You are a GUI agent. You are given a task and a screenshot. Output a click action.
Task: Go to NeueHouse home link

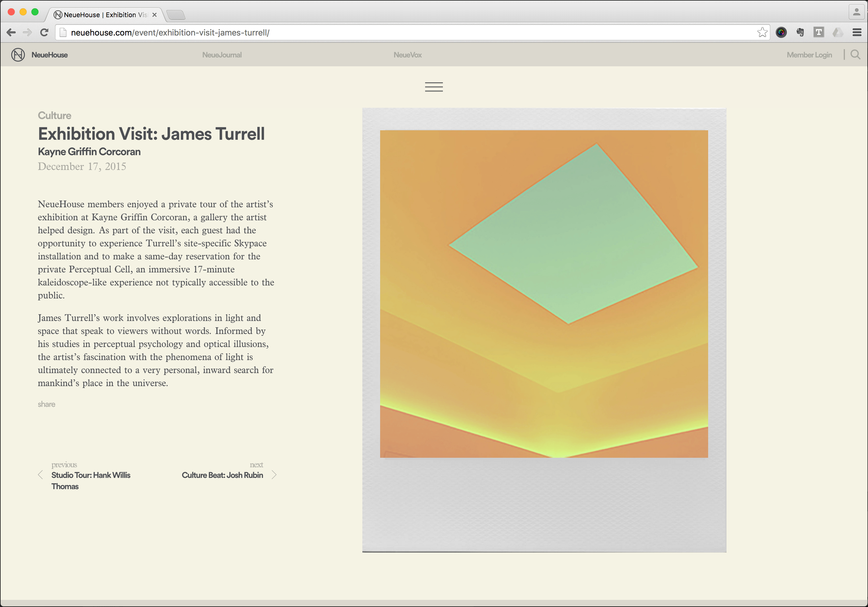pos(49,55)
